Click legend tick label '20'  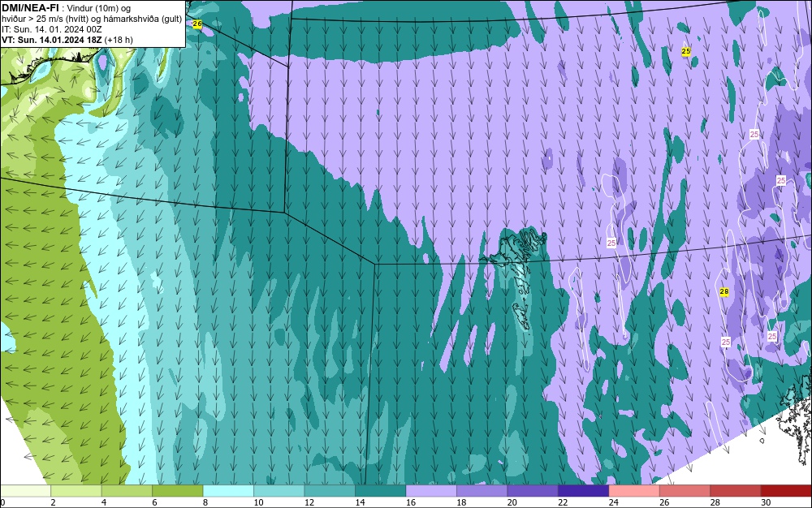(x=512, y=502)
